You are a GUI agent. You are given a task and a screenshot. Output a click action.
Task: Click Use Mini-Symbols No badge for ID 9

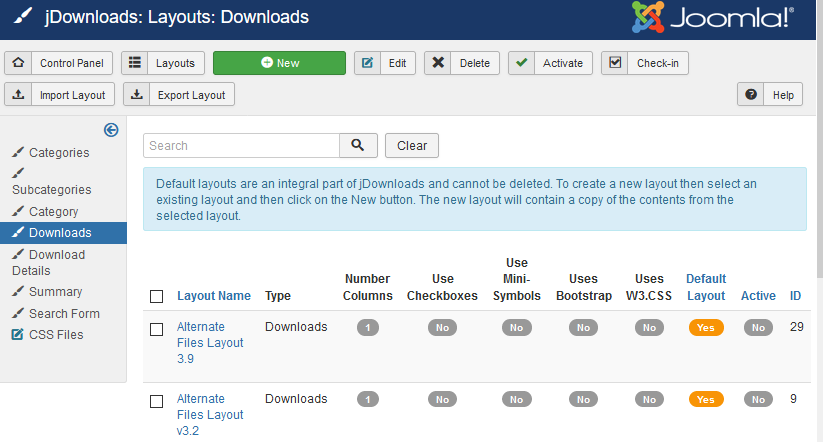(516, 399)
